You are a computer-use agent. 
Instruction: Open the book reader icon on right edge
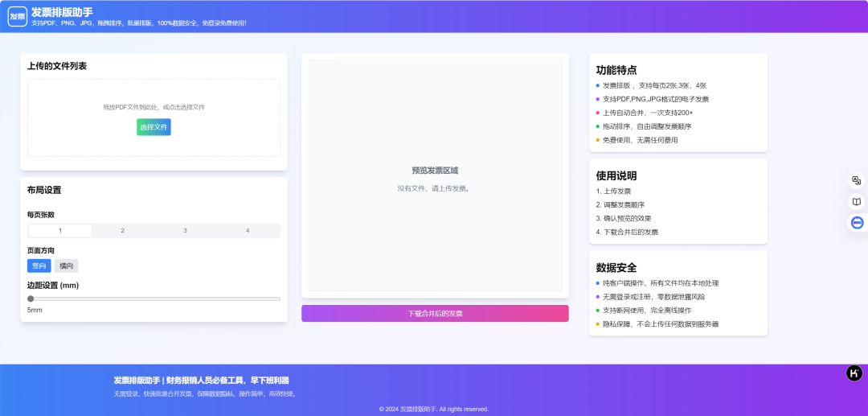coord(857,202)
